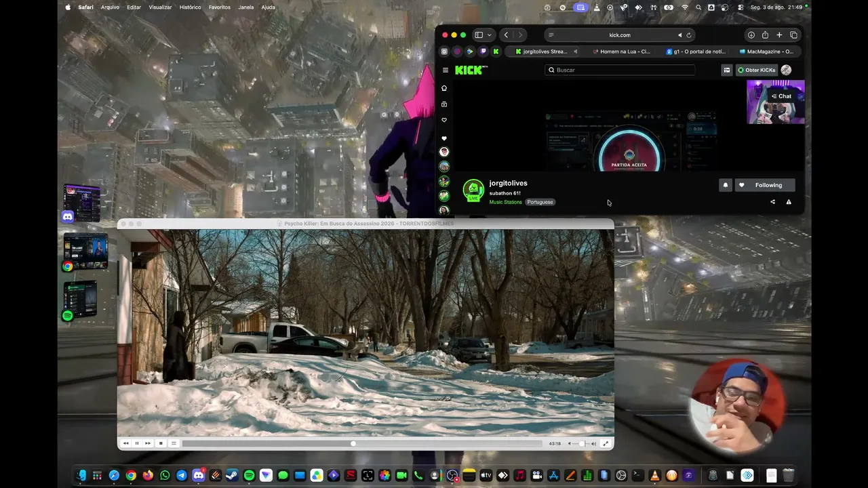
Task: Stop playback in the video player
Action: click(x=161, y=443)
